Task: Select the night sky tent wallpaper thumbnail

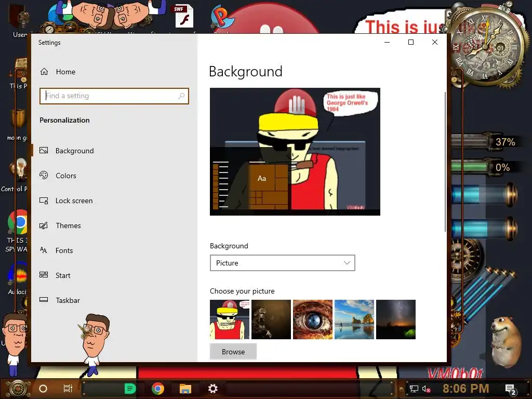Action: [395, 320]
